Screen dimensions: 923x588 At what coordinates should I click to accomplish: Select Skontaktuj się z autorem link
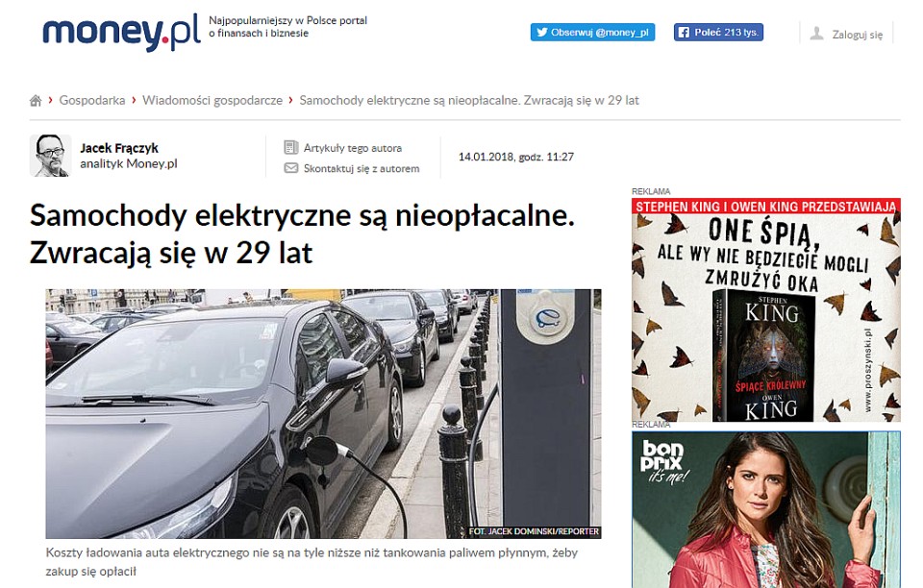tap(362, 169)
